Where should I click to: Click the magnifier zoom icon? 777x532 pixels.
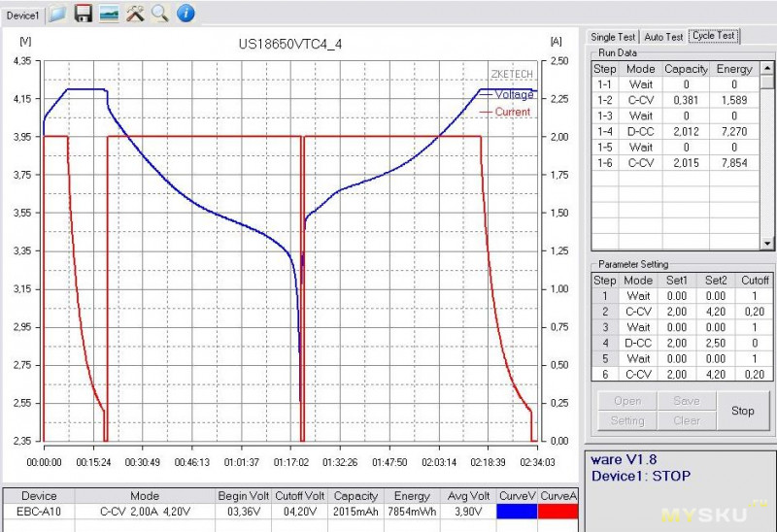(x=159, y=13)
